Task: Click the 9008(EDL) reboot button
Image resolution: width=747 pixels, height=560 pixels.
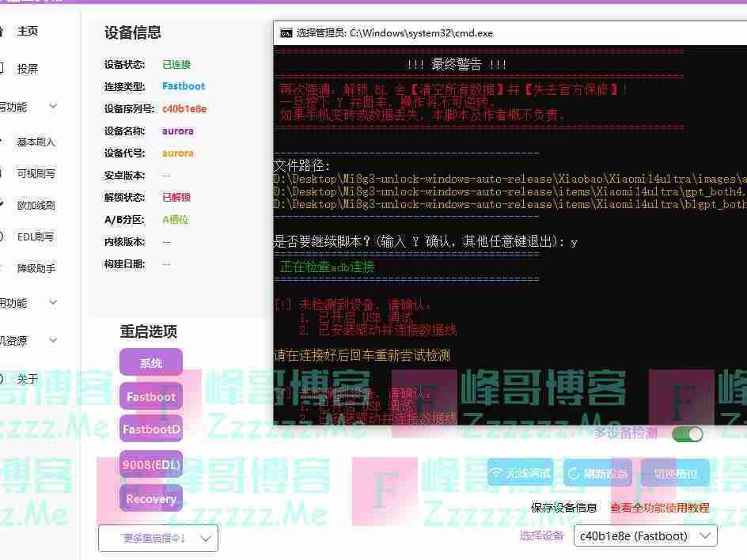Action: [x=151, y=464]
